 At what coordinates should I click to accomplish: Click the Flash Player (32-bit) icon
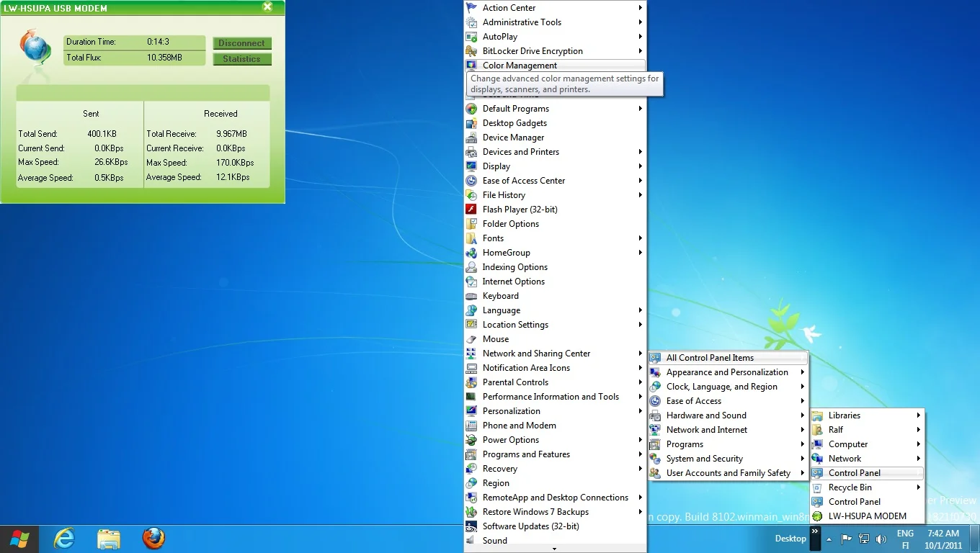(x=471, y=210)
